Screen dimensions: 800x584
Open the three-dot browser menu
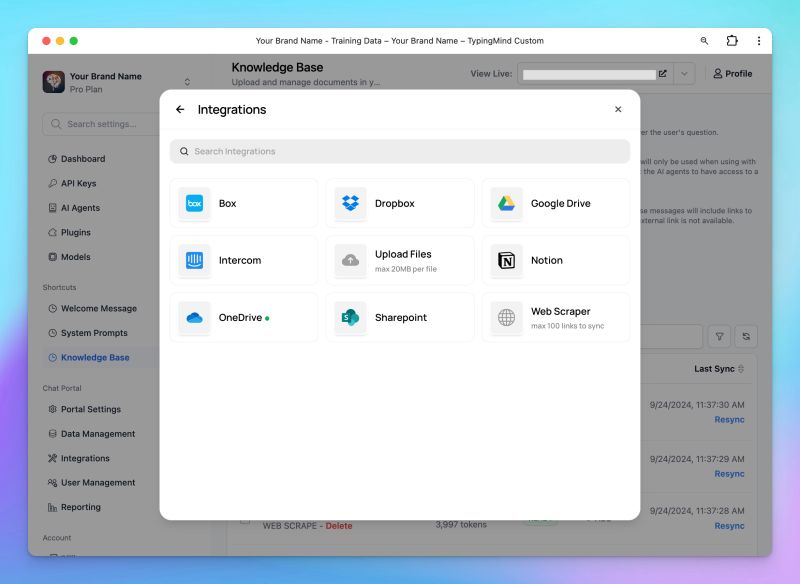759,41
